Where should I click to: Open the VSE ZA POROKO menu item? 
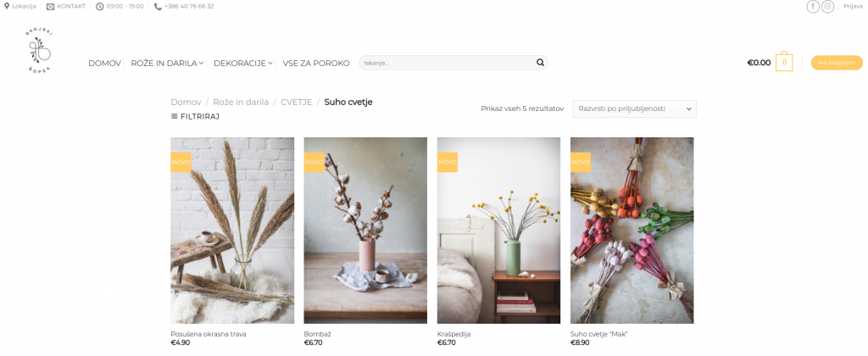[316, 63]
